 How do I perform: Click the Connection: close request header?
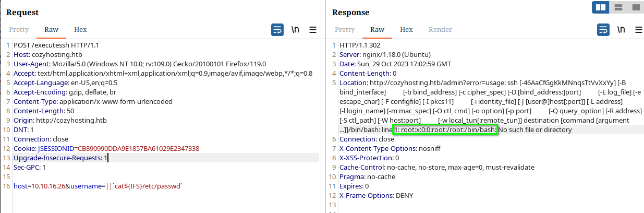tap(41, 139)
